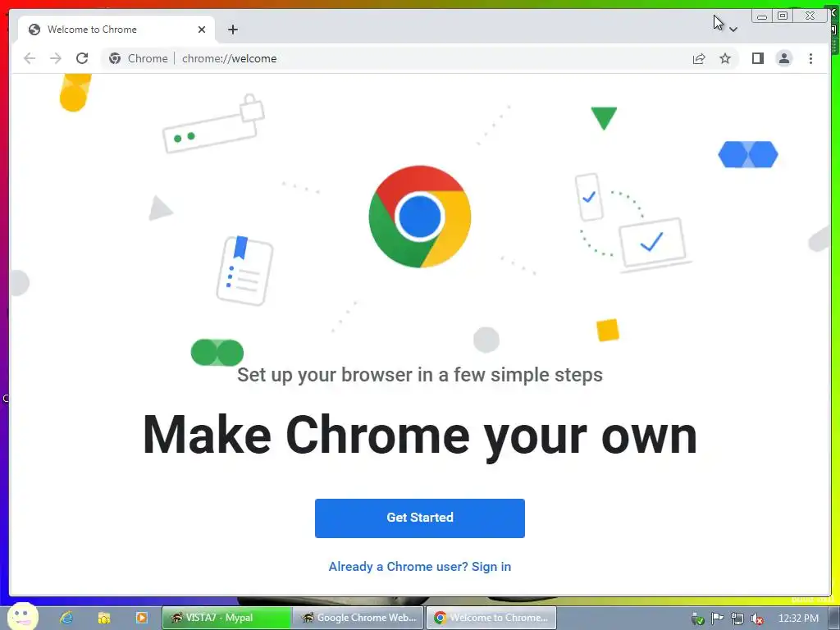This screenshot has width=840, height=630.
Task: Click the muted volume tray icon
Action: click(757, 619)
